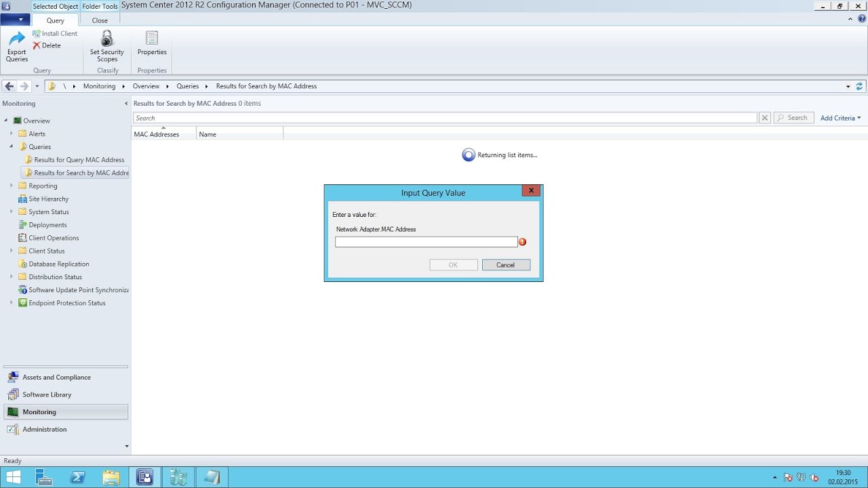Click the MAC Address input field

click(426, 242)
